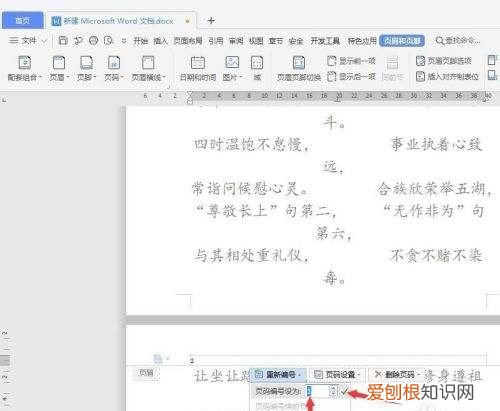Screen dimensions: 500x411
Task: Select the highlighted 页眉和页脚 ribbon tab
Action: (402, 41)
